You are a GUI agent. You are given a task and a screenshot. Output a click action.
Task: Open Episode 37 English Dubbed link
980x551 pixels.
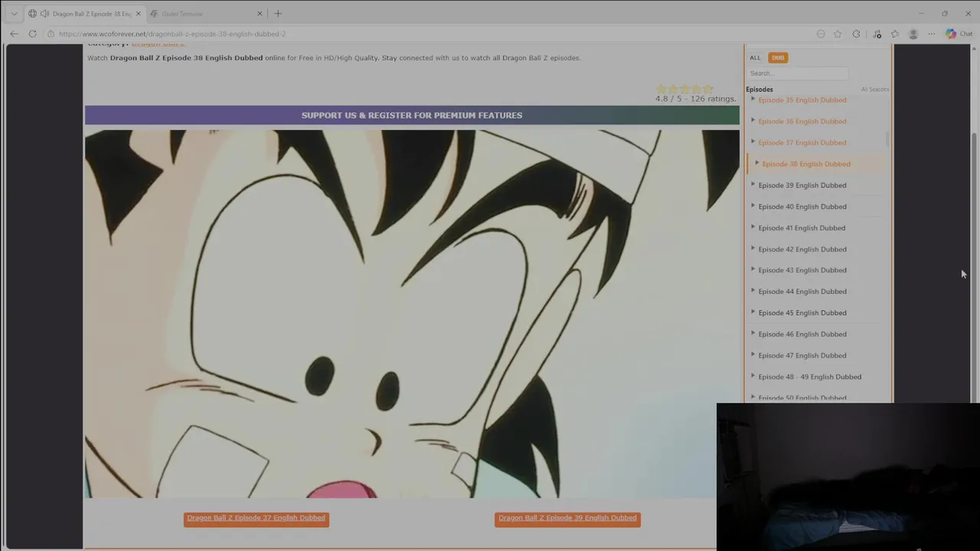802,142
